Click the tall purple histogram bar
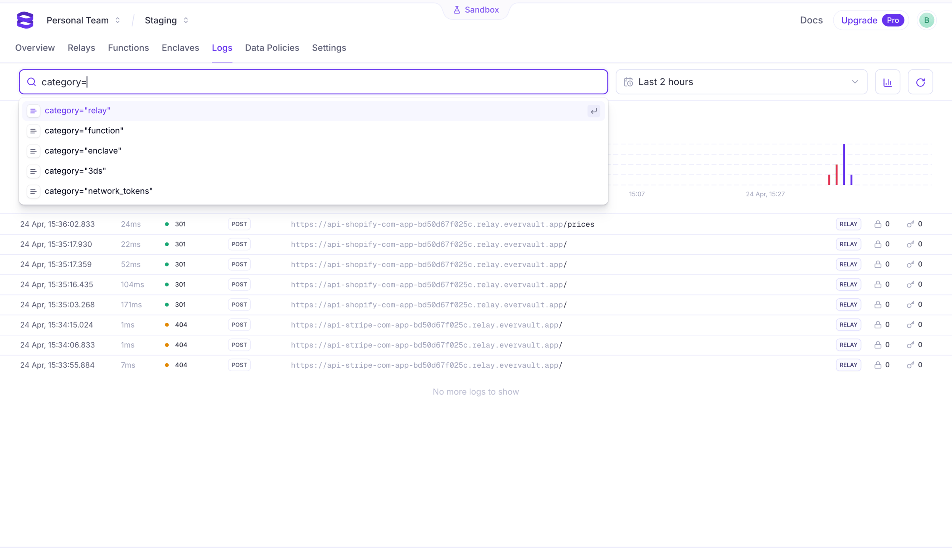The width and height of the screenshot is (952, 560). coord(844,165)
